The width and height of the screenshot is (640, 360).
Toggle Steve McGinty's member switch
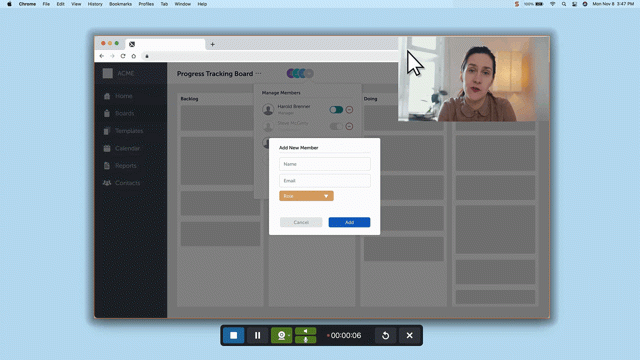(336, 126)
